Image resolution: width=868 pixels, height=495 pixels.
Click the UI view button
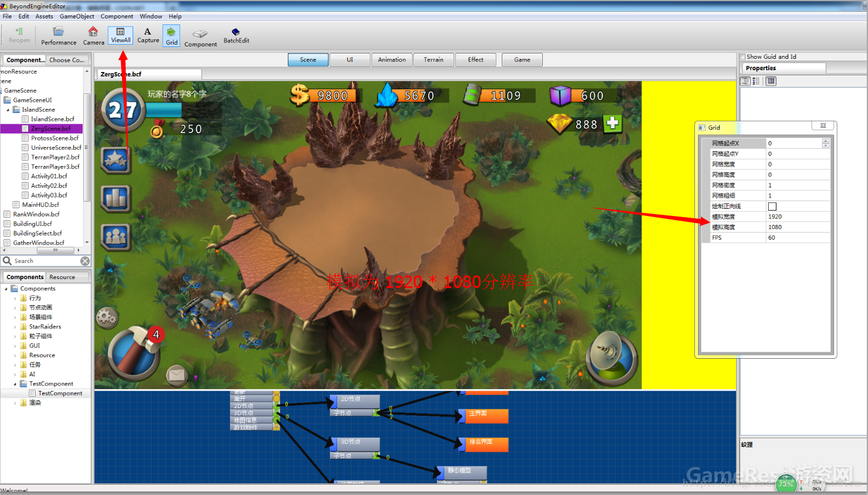[350, 59]
